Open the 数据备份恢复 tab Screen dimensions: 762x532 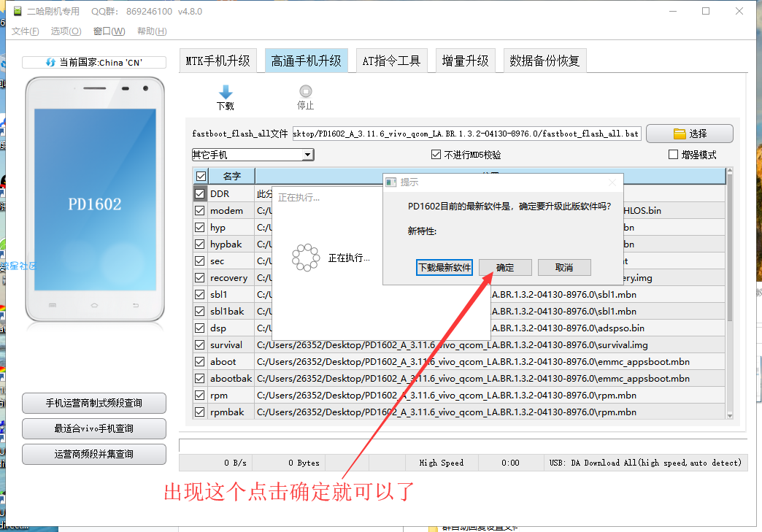(x=544, y=61)
